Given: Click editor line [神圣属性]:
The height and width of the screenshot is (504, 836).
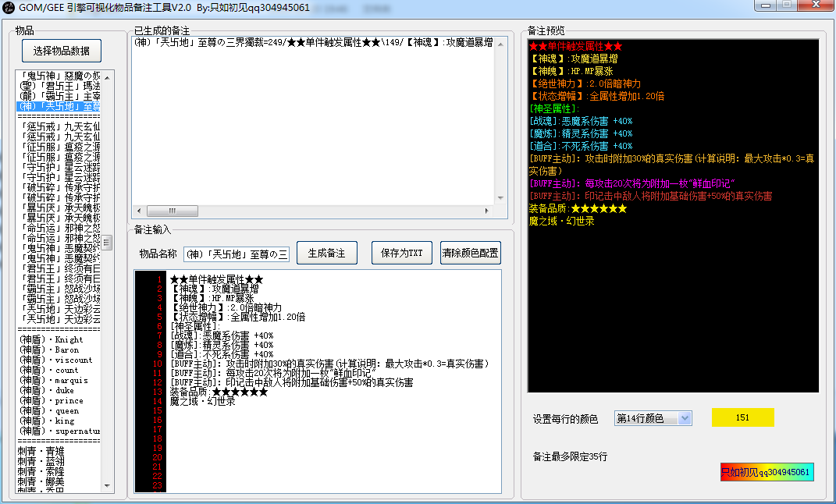Looking at the screenshot, I should [195, 326].
